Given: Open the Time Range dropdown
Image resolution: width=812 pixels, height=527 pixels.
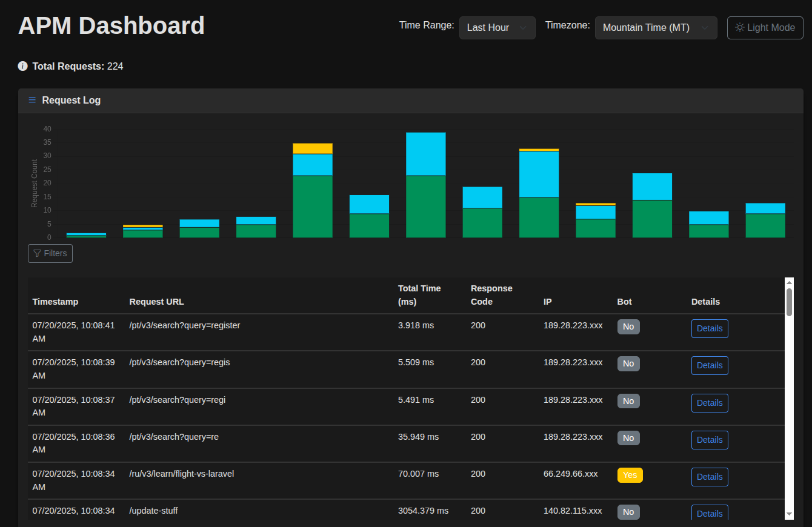Looking at the screenshot, I should (x=498, y=28).
